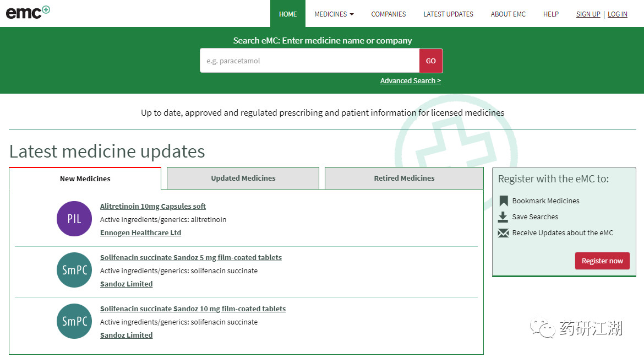
Task: Open Alitretinoin 10mg Capsules soft link
Action: [153, 206]
